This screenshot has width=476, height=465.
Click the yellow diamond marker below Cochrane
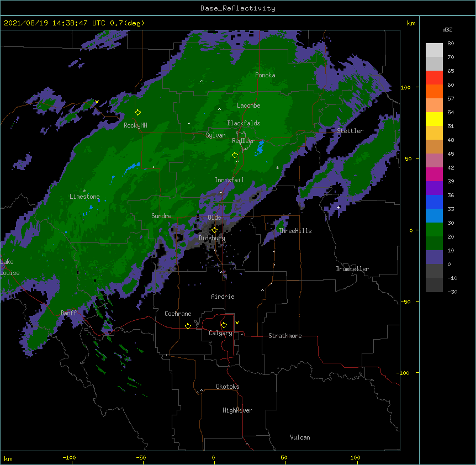pyautogui.click(x=188, y=326)
